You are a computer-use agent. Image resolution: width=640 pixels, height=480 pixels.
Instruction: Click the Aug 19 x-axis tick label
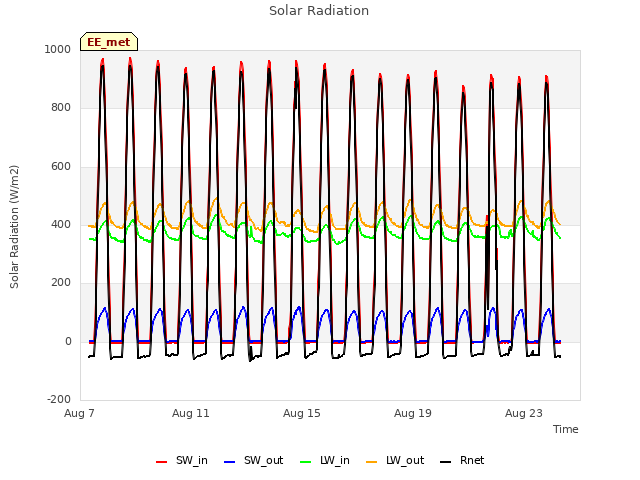click(x=413, y=413)
